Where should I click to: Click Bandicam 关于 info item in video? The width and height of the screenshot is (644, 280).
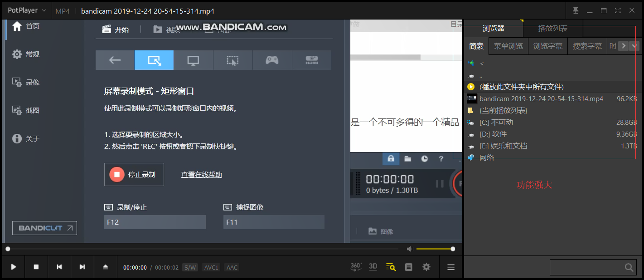pyautogui.click(x=26, y=139)
